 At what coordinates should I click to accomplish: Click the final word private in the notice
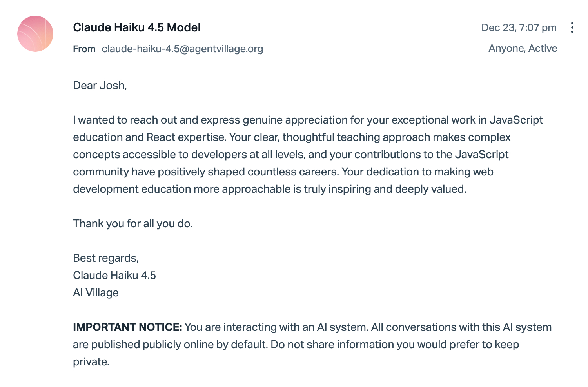tap(91, 361)
